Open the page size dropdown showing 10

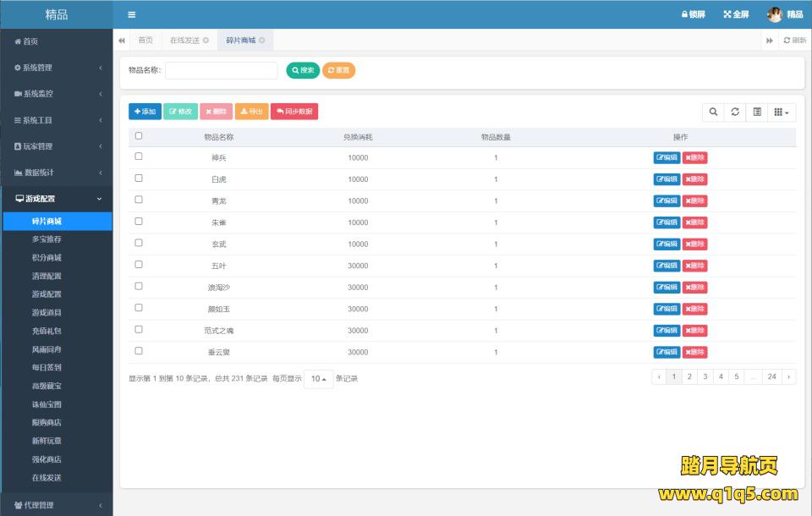tap(318, 379)
